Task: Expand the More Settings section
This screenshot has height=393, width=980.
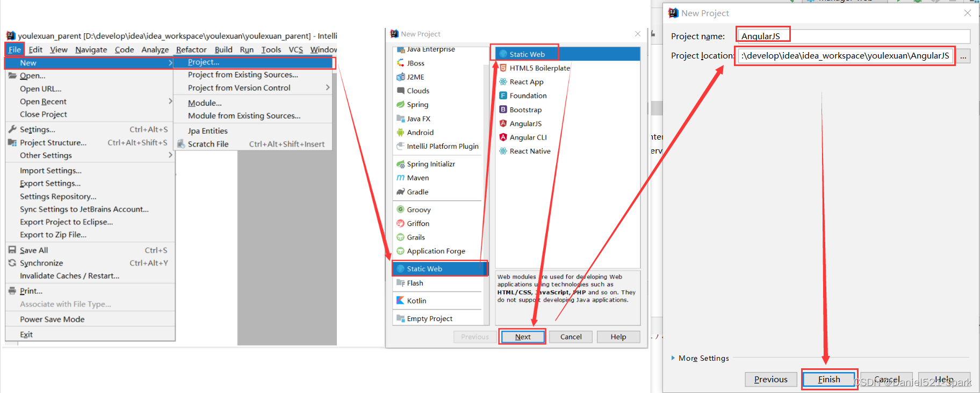Action: (x=673, y=358)
